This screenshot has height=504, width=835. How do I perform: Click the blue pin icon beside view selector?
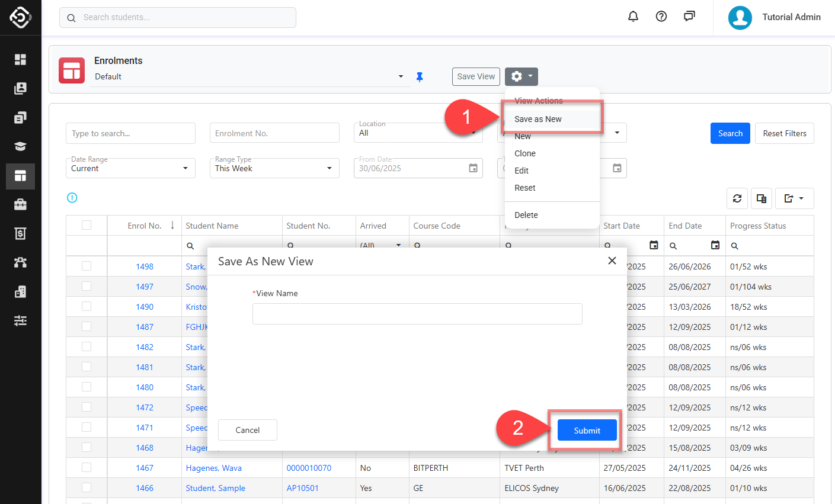pos(420,77)
